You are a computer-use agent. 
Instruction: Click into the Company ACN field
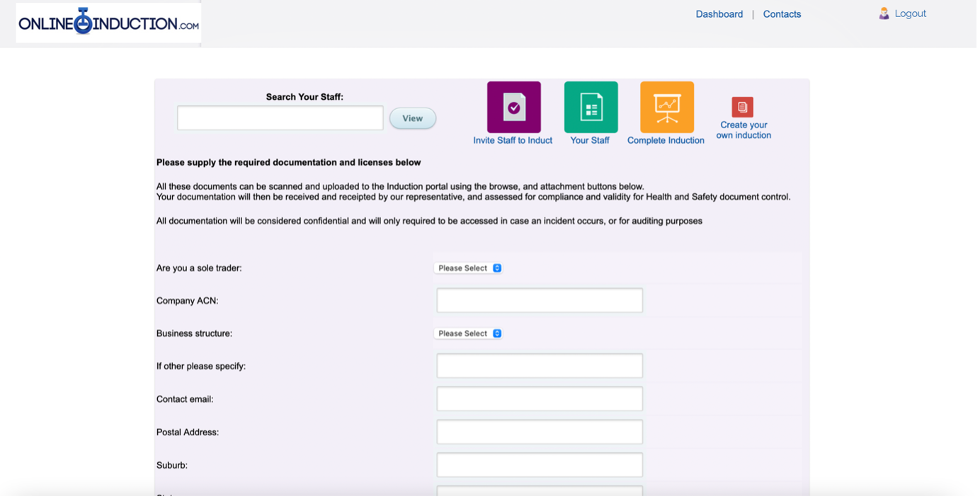coord(540,300)
